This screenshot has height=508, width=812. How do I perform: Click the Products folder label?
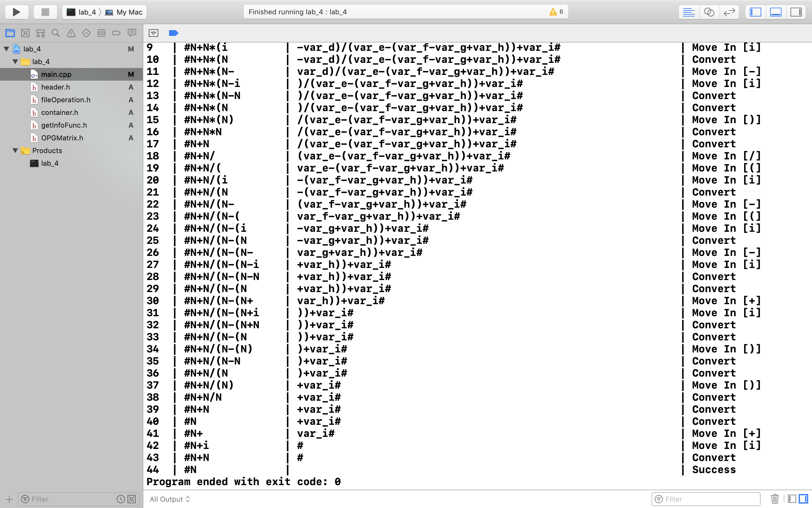coord(47,150)
